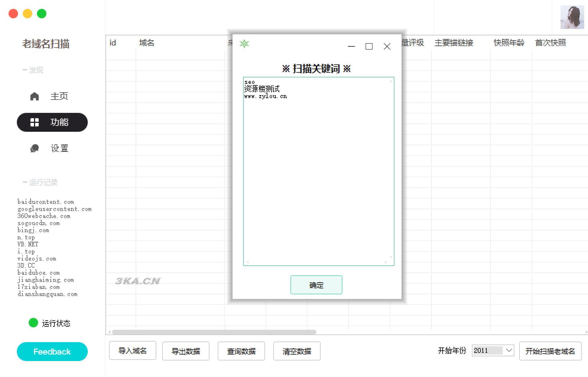Click the 资源楼测试 keyword line
The height and width of the screenshot is (377, 588).
pos(262,89)
